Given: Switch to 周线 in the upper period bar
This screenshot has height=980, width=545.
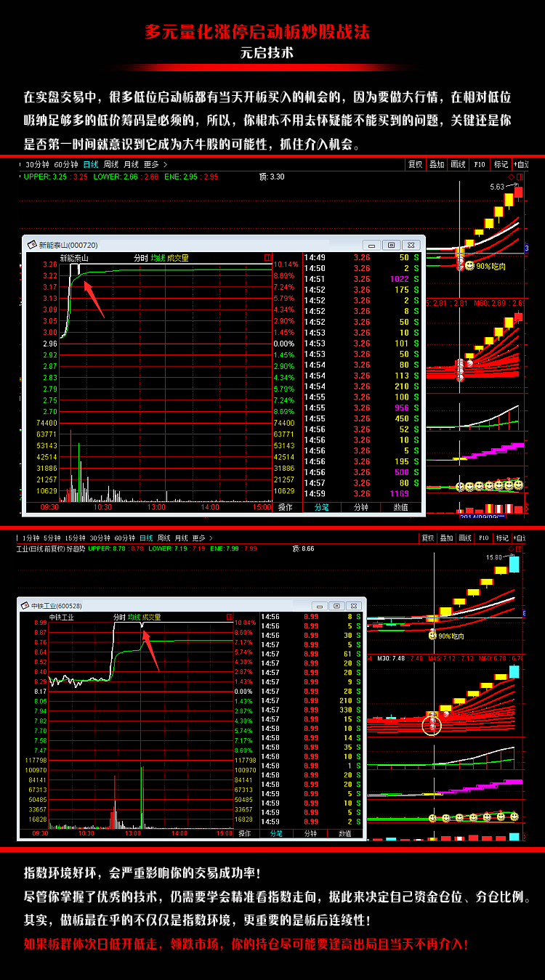Looking at the screenshot, I should 111,165.
